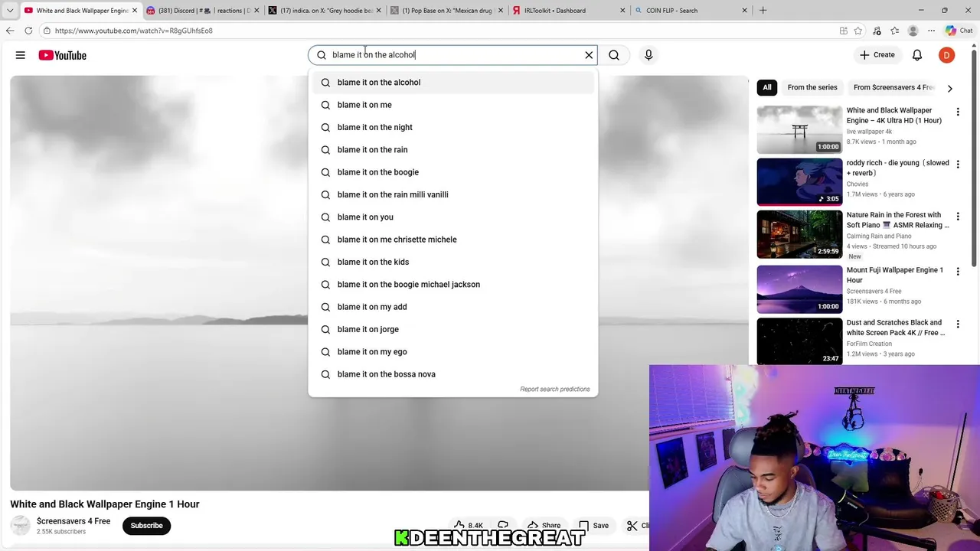Switch to the IRLToolkit Dashboard tab
Screen dimensions: 980x551
(x=569, y=11)
